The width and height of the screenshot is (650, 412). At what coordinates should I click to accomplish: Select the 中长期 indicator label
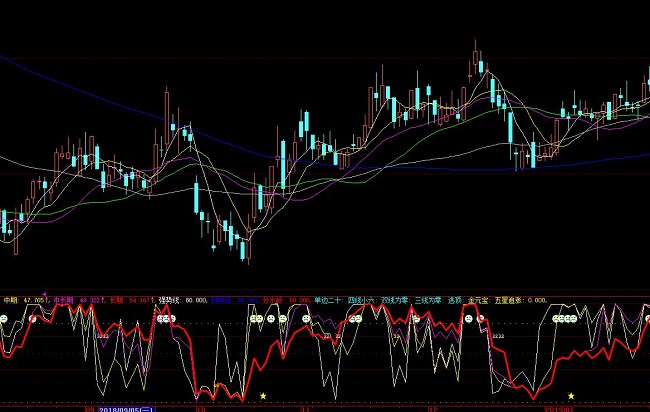pyautogui.click(x=63, y=299)
